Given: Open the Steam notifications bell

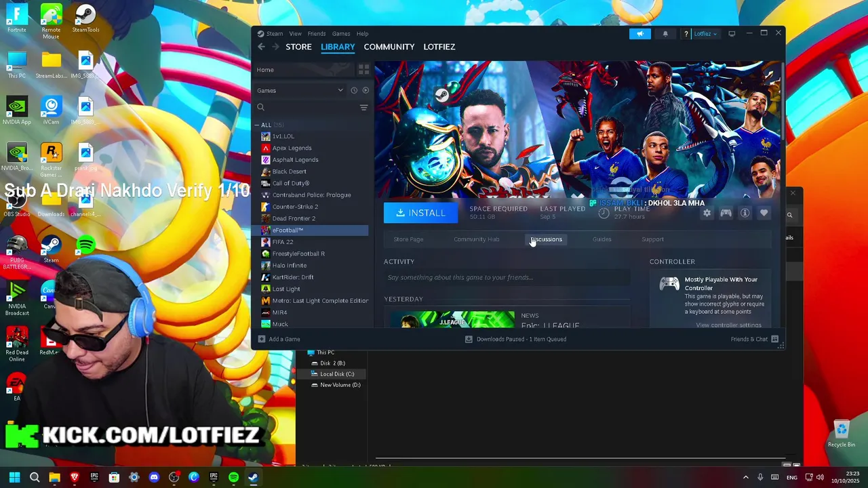Looking at the screenshot, I should (x=665, y=34).
